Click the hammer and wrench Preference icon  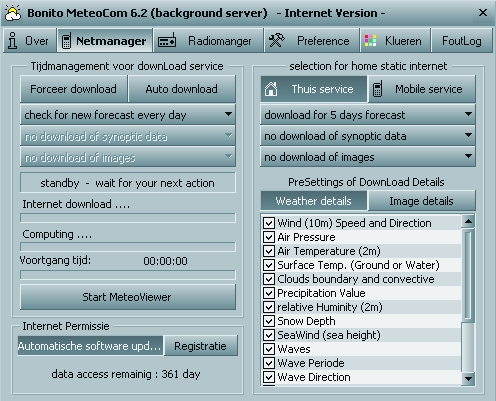pyautogui.click(x=277, y=41)
